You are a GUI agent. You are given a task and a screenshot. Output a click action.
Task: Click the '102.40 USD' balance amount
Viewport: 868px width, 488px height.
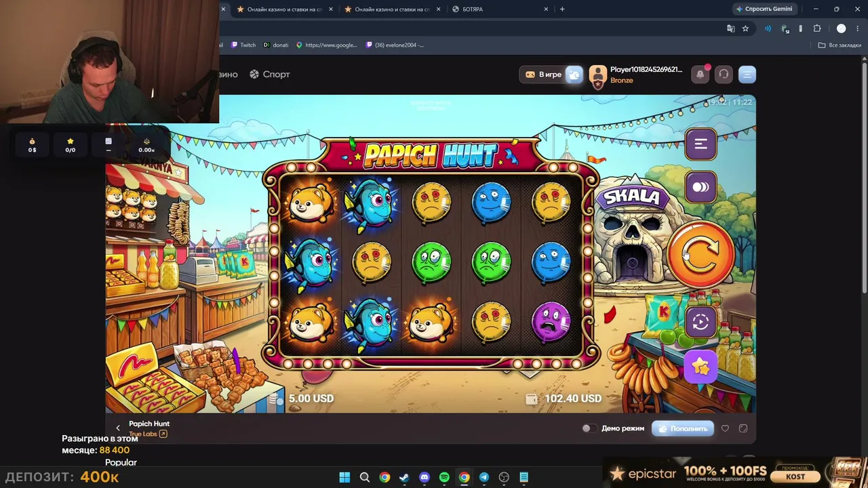pyautogui.click(x=573, y=399)
